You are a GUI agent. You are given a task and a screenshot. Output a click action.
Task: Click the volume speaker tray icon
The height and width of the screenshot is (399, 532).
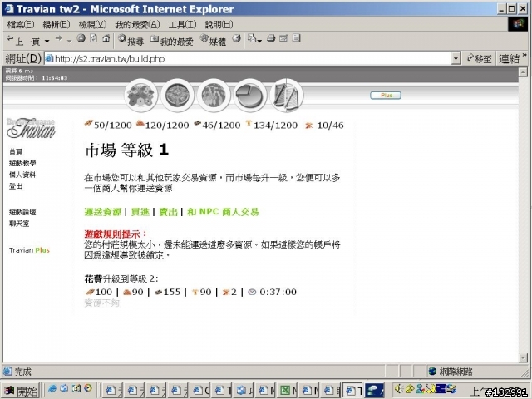[399, 389]
